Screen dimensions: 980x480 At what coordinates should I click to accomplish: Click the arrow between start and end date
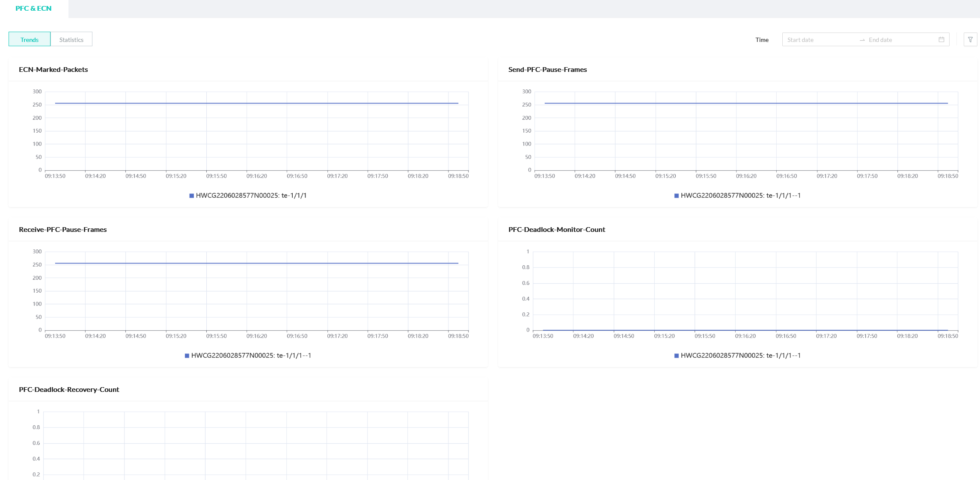(x=862, y=40)
